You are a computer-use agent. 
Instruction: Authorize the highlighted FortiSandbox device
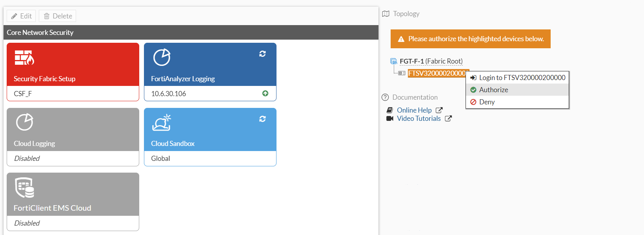493,89
